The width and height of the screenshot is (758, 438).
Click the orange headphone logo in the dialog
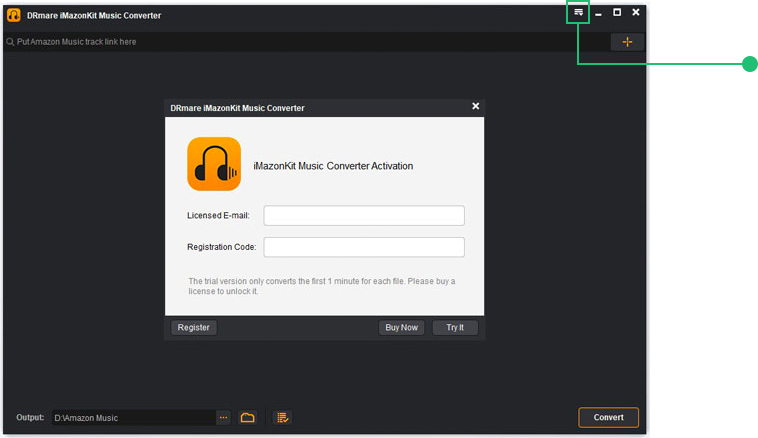214,164
